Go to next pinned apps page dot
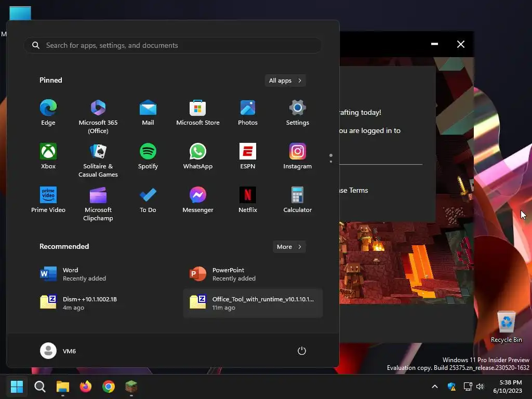Viewport: 532px width, 399px height. (x=331, y=162)
